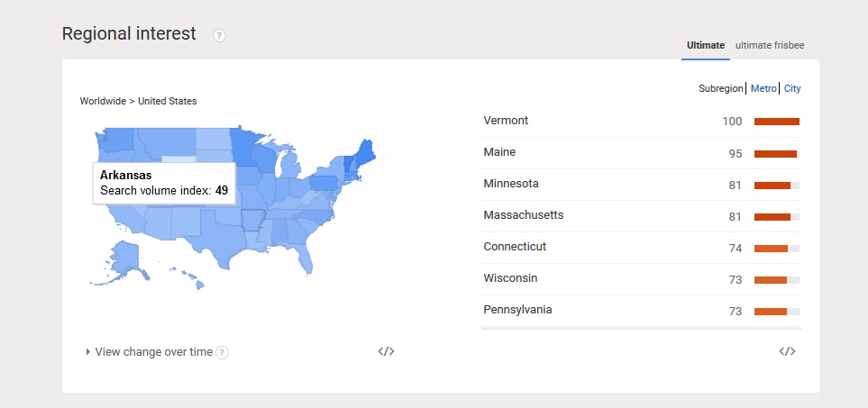Select the Subregion view
The height and width of the screenshot is (408, 868).
coord(721,88)
